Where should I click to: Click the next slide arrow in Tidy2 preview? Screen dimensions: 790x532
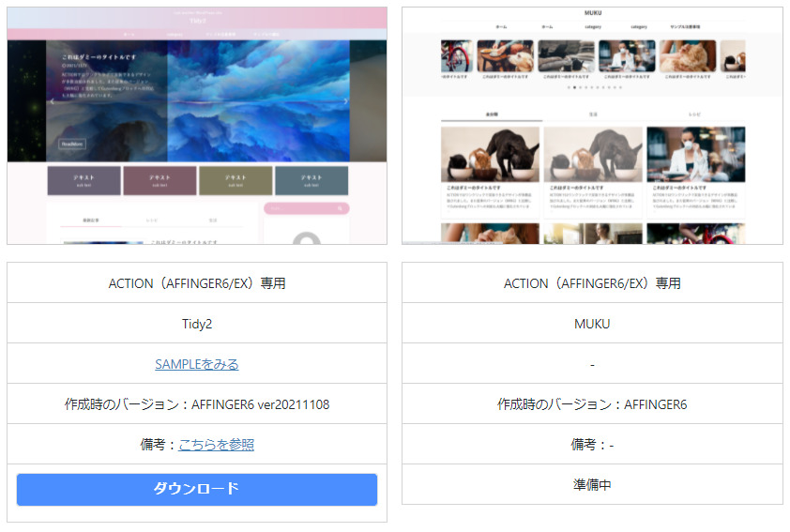[x=345, y=101]
